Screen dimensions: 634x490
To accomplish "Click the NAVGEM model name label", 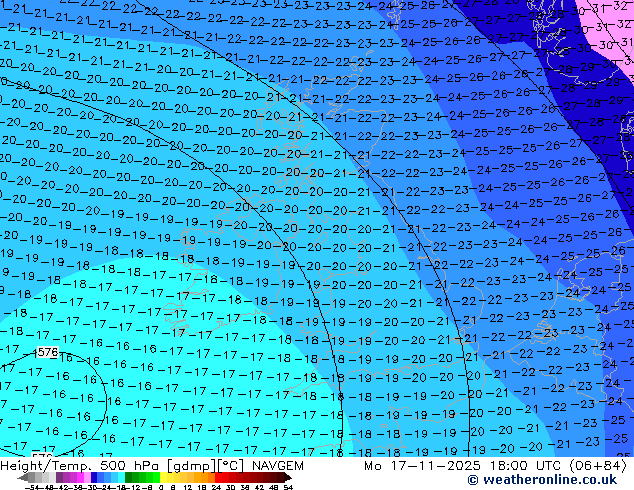I will pyautogui.click(x=277, y=466).
